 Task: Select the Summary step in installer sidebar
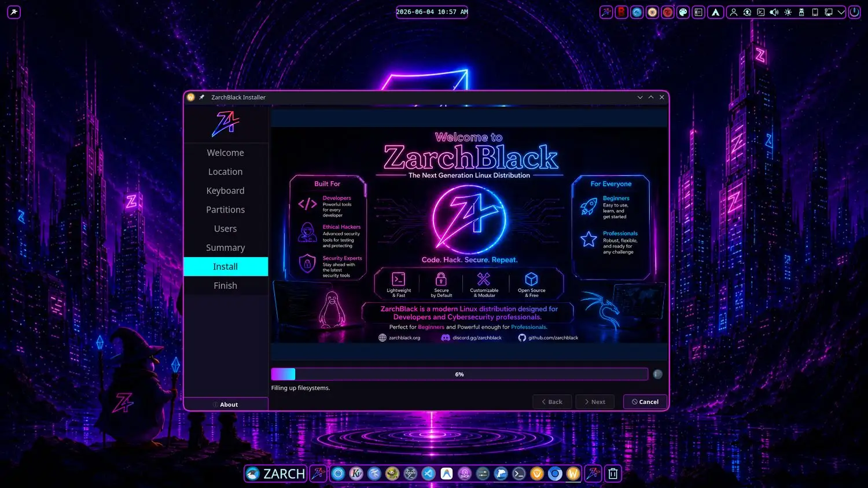(226, 248)
